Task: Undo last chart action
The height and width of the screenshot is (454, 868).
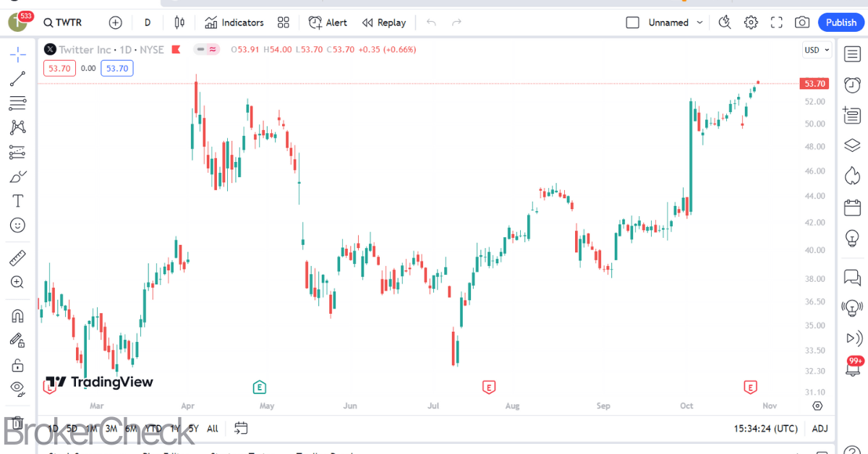Action: (x=432, y=22)
